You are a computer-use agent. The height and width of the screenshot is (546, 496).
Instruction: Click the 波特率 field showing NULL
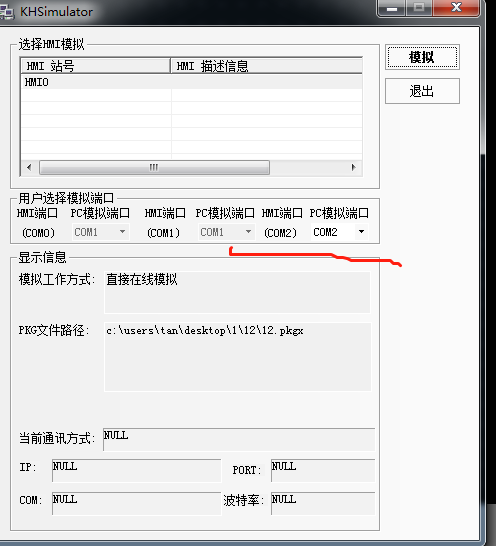323,504
